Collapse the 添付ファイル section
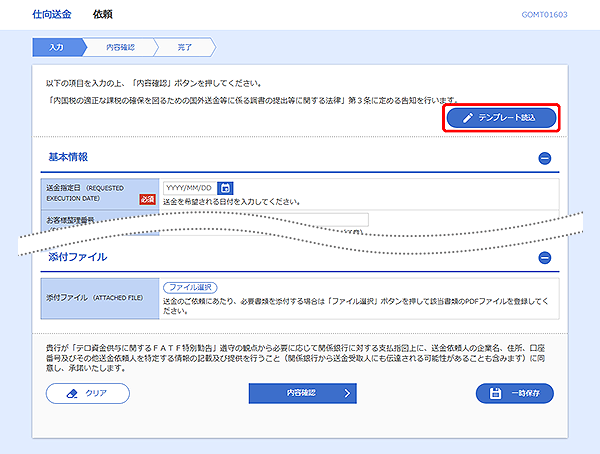 tap(545, 258)
